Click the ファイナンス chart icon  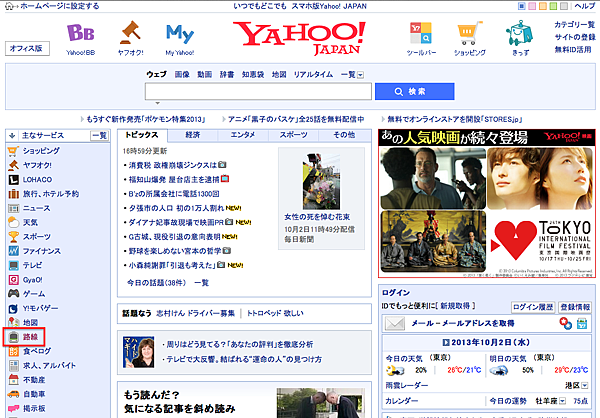pos(13,251)
